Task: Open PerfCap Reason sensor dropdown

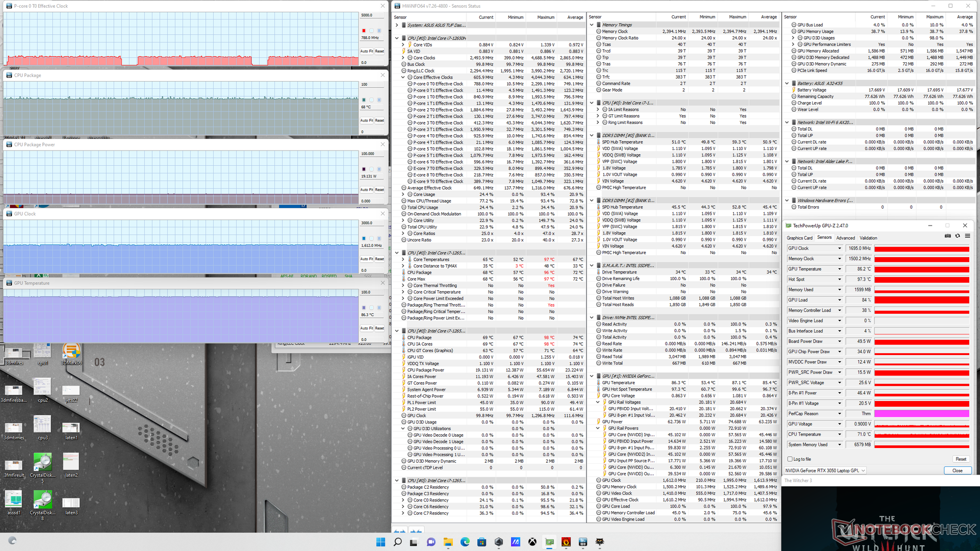Action: (839, 414)
